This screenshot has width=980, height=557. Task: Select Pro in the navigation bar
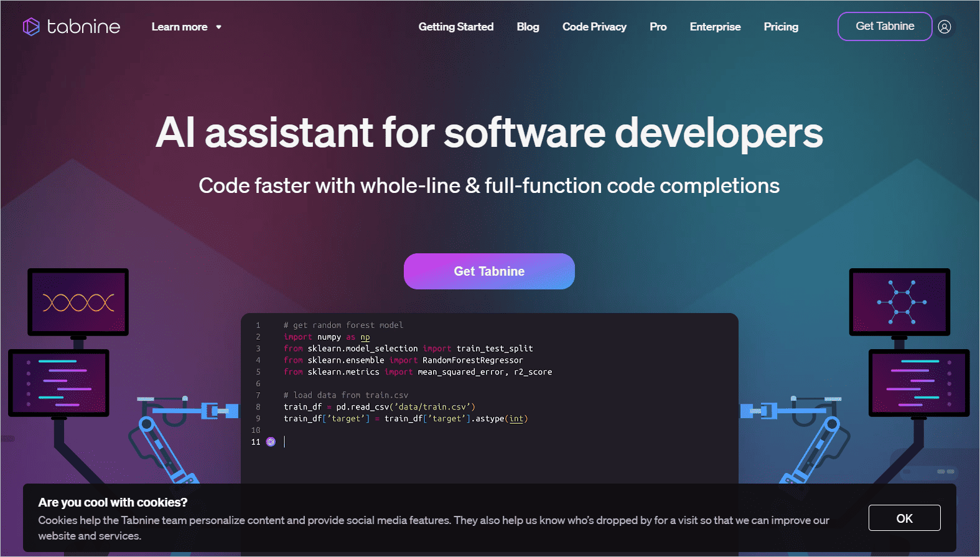pos(658,27)
